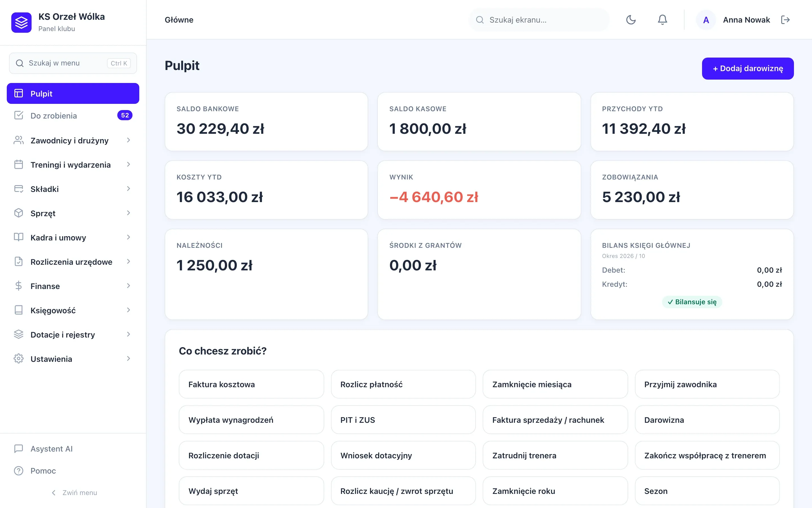Expand Zawodnicy i drużyny chevron
Screen dimensions: 812x508
coord(129,140)
